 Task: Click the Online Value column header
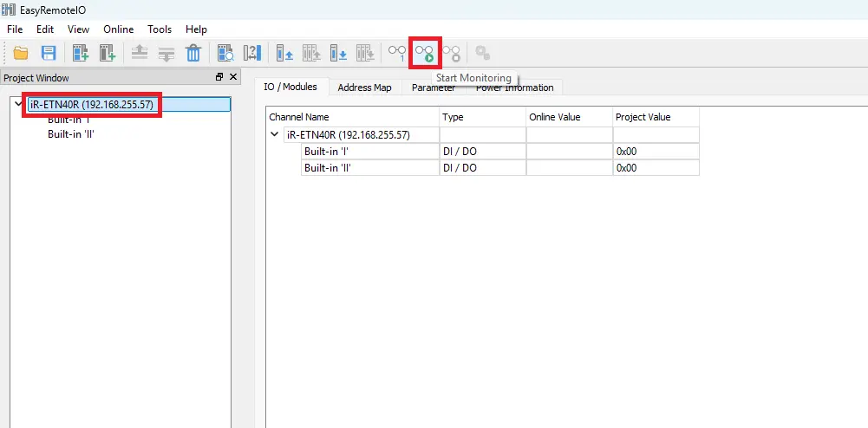[555, 117]
